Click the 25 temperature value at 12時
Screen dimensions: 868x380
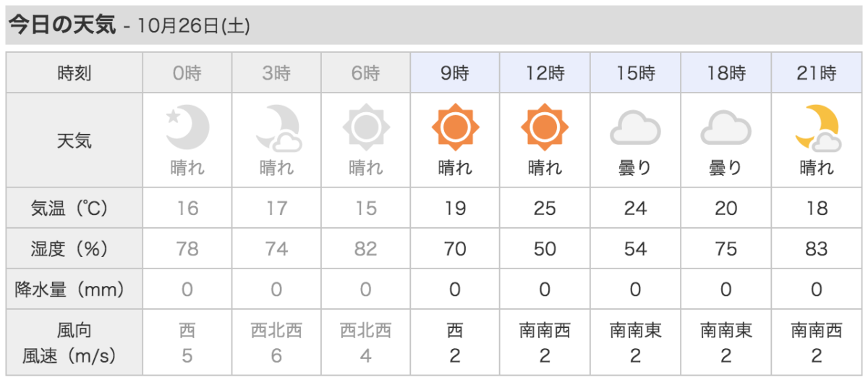[x=545, y=208]
